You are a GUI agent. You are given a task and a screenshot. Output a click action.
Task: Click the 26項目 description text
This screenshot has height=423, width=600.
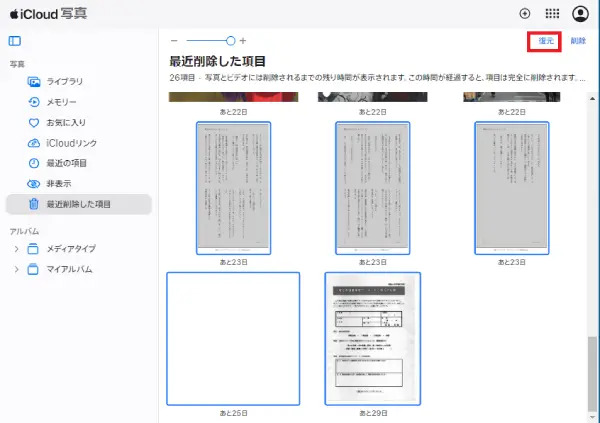[377, 78]
